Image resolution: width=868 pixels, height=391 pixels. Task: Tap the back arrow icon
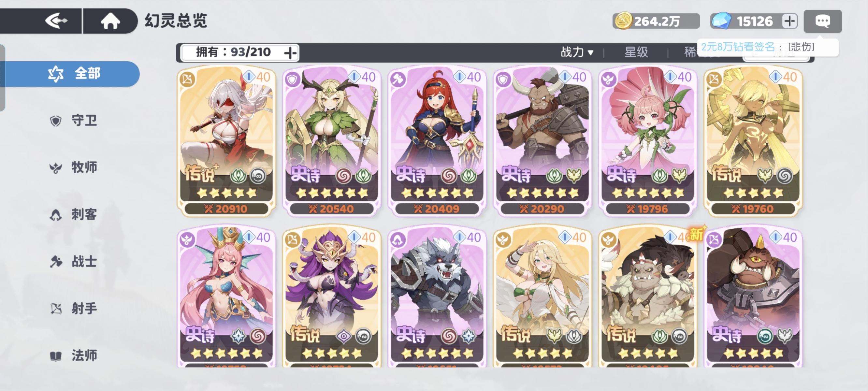[x=56, y=21]
